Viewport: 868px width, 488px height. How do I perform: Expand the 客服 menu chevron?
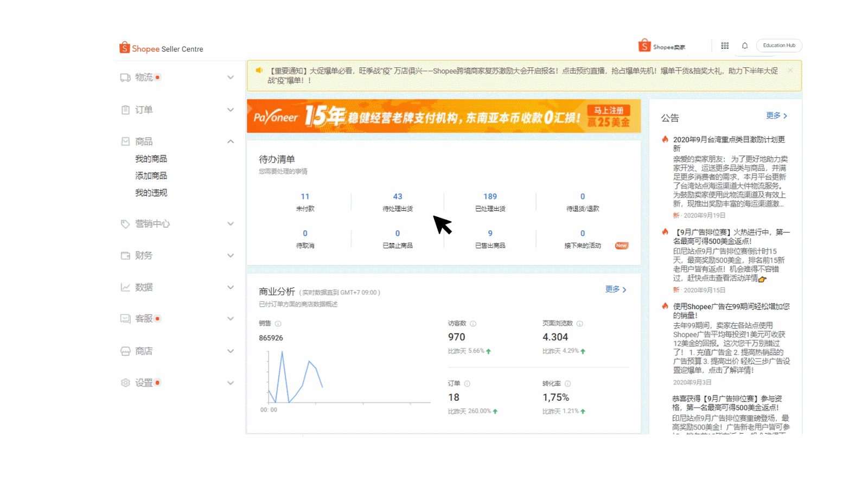231,319
